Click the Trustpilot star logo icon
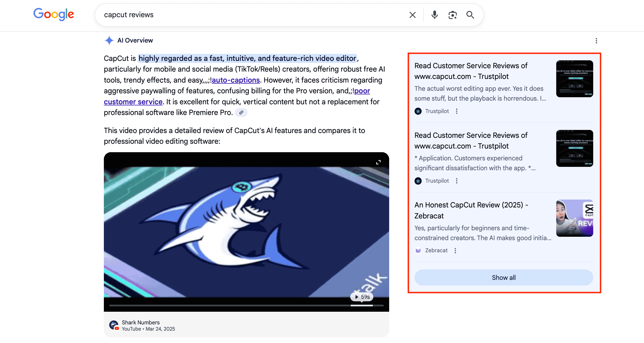Viewport: 644px width, 343px height. [418, 111]
